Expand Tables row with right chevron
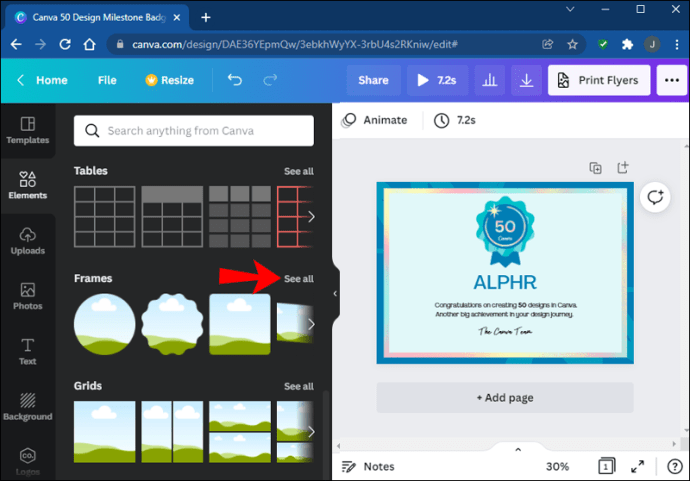 (x=311, y=216)
